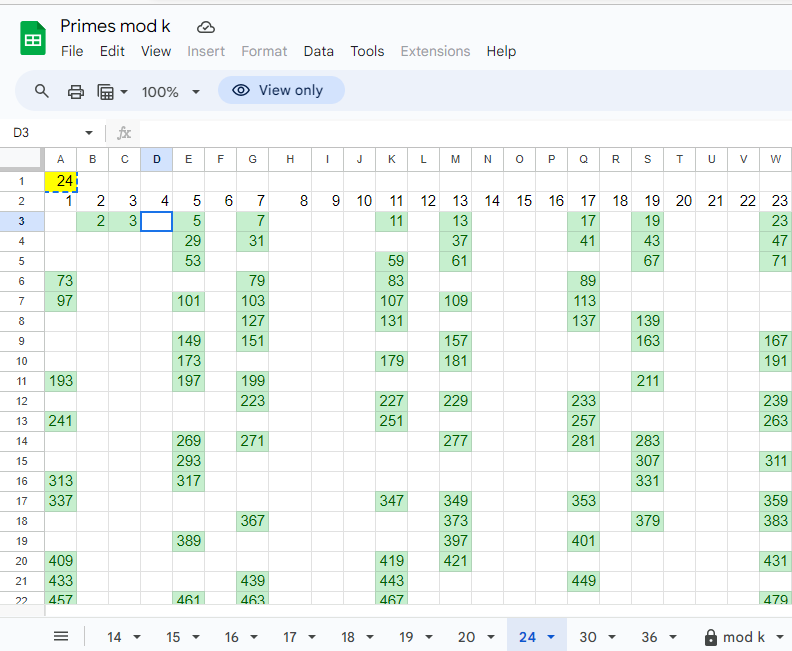Select the cell containing 233
The image size is (792, 651).
[x=583, y=401]
